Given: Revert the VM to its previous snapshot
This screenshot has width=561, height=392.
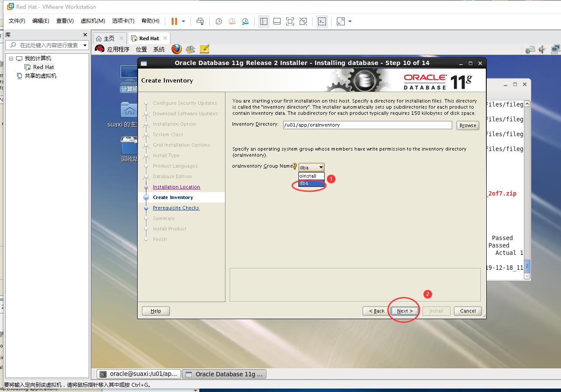Looking at the screenshot, I should pyautogui.click(x=232, y=21).
